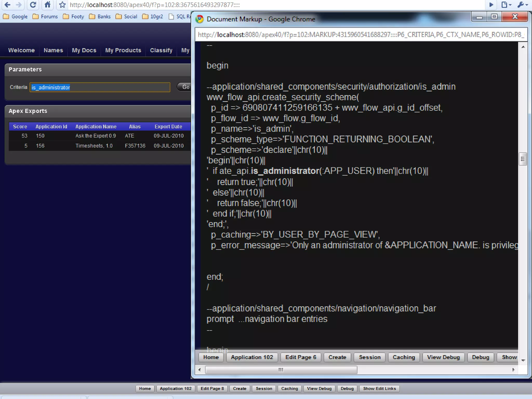Switch to the Classify tab

coord(161,50)
